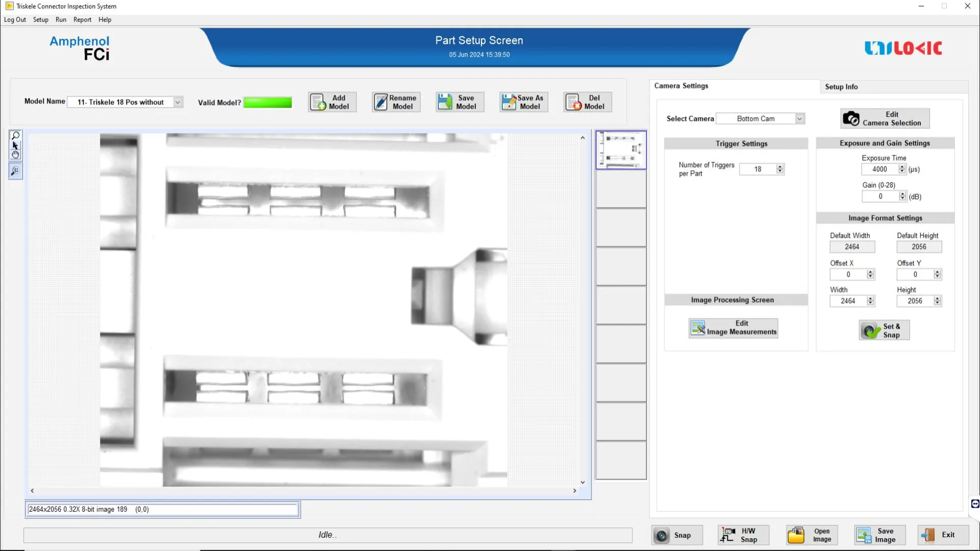Select the zoom magnifier tool
Viewport: 980px width, 551px height.
pos(15,136)
